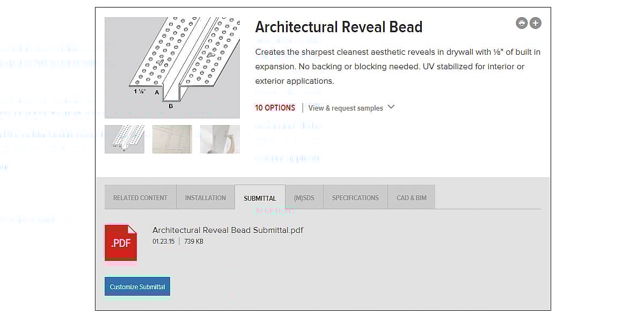Expand the View & request samples dropdown
The width and height of the screenshot is (644, 322).
(x=345, y=108)
